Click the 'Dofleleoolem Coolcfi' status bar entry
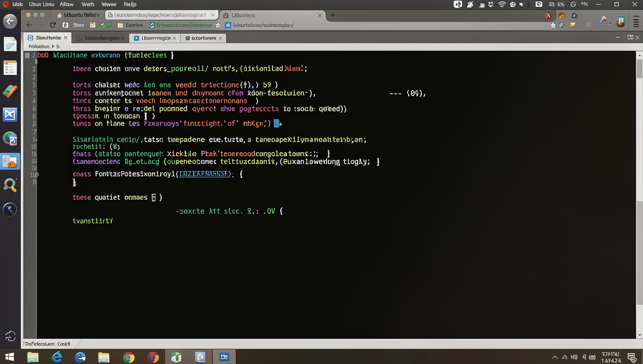643x364 pixels. coord(47,344)
